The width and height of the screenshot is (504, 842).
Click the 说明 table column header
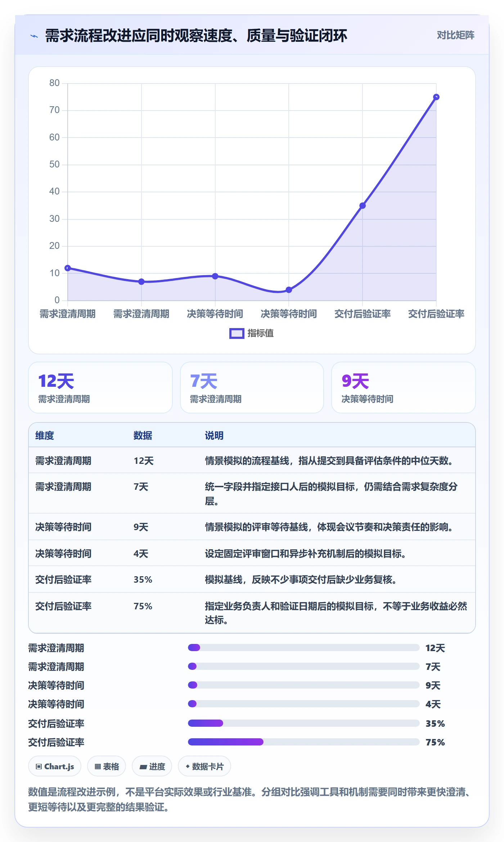coord(214,435)
